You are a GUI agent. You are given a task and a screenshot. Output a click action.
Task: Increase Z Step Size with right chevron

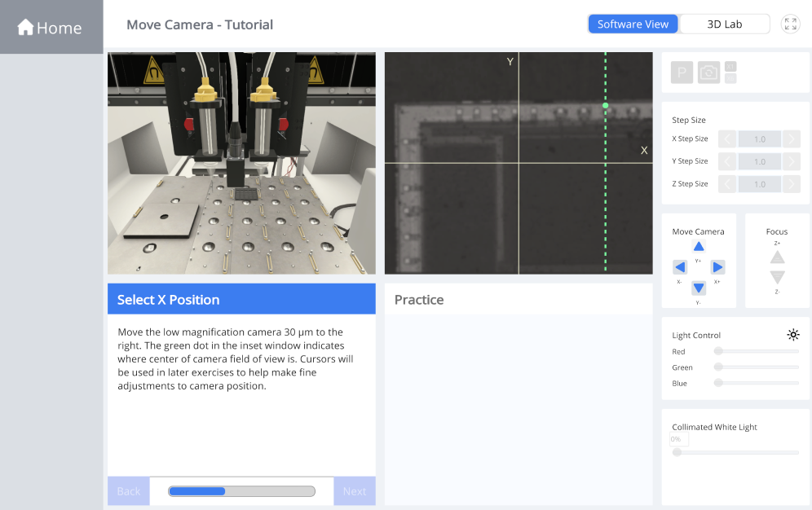point(792,184)
